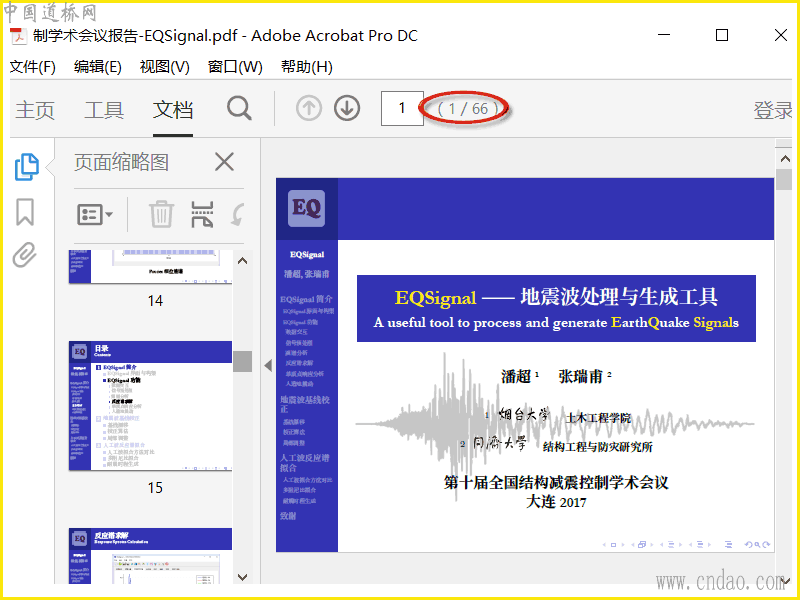The image size is (800, 600).
Task: Click thumbnail panel scroll down arrow
Action: point(243,577)
